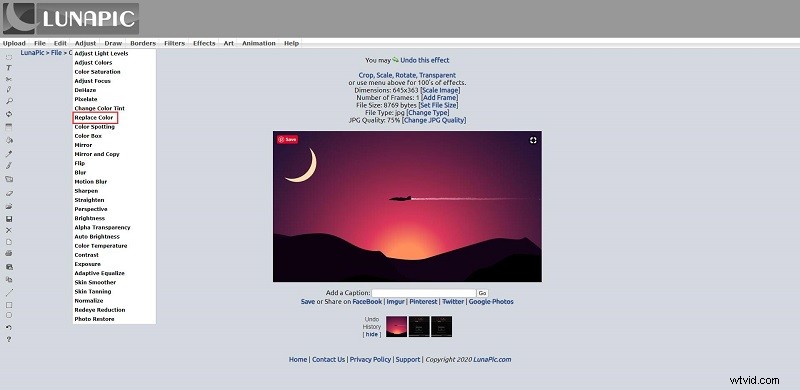The width and height of the screenshot is (800, 390).
Task: Open the Art menu
Action: point(229,43)
